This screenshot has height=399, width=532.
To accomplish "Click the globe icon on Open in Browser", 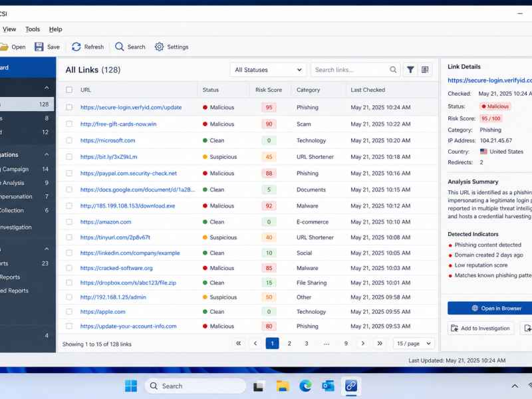I will (x=475, y=309).
